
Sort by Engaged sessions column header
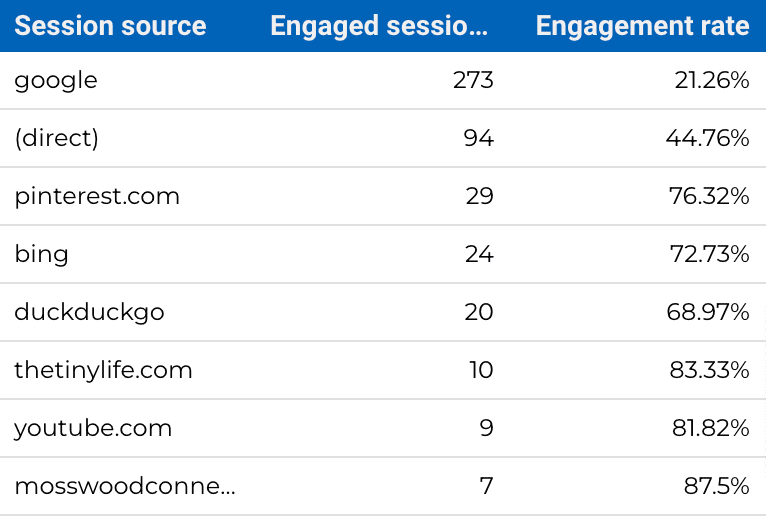(379, 26)
